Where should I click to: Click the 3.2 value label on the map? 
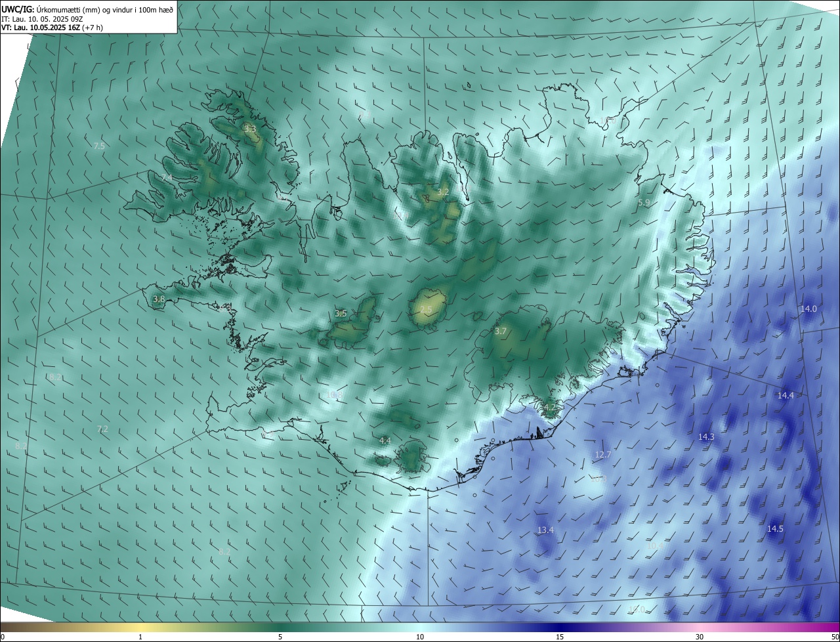[443, 192]
